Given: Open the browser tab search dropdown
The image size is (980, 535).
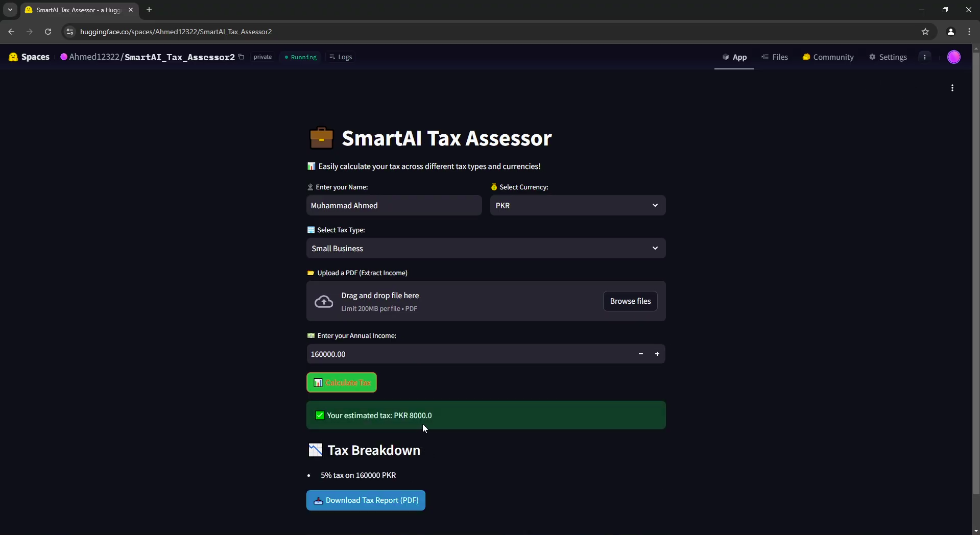Looking at the screenshot, I should tap(10, 10).
